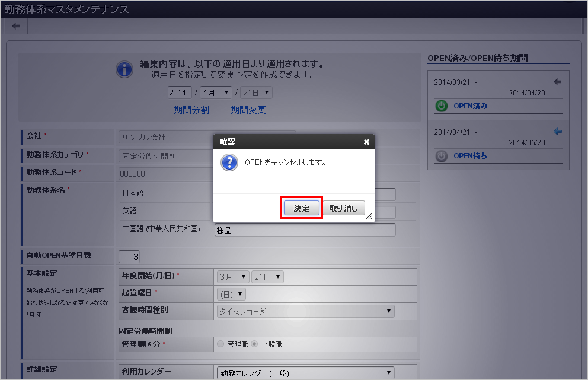Screen dimensions: 588x380
Task: Open the 年度開始 21日 dropdown
Action: point(267,277)
